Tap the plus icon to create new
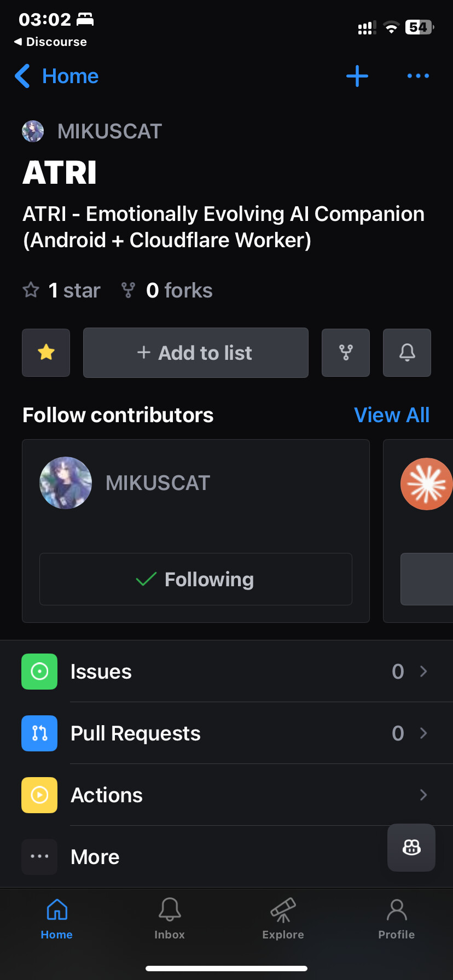The width and height of the screenshot is (453, 980). coord(357,76)
